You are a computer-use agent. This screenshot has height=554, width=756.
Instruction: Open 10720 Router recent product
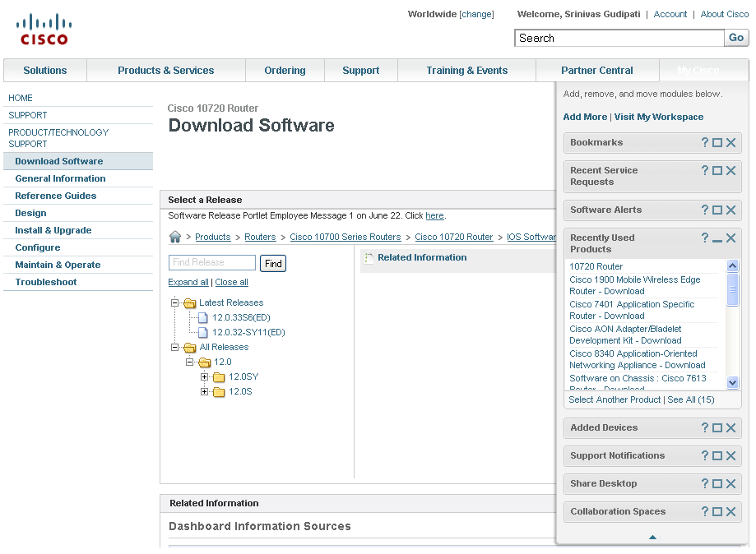pos(596,266)
